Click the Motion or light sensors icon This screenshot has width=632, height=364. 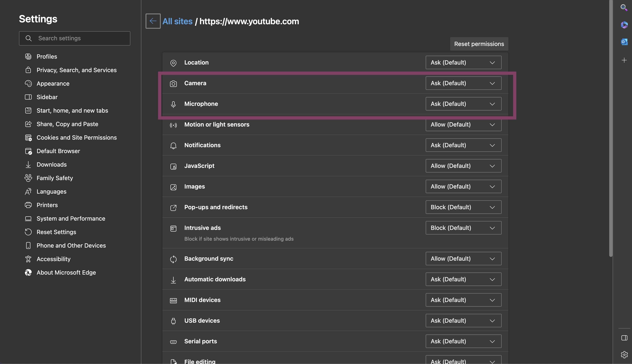[x=173, y=125]
